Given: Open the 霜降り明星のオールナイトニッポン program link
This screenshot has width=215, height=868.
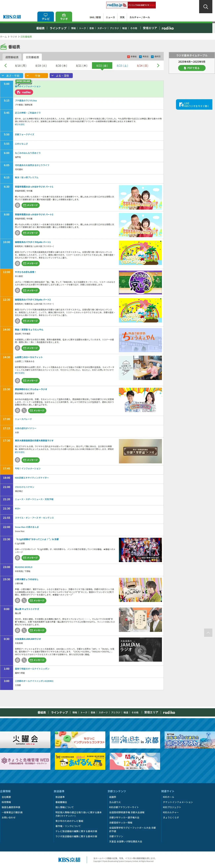Looking at the screenshot, I should point(32,669).
